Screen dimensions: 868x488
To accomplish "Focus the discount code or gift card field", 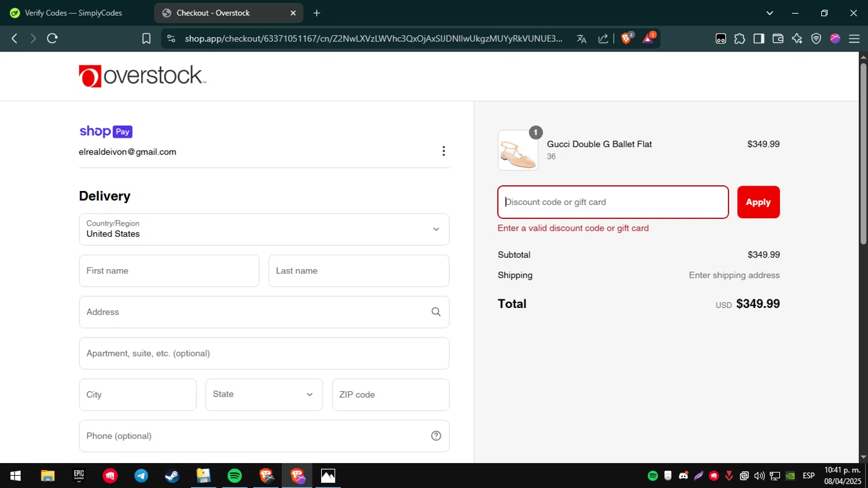I will (x=613, y=202).
